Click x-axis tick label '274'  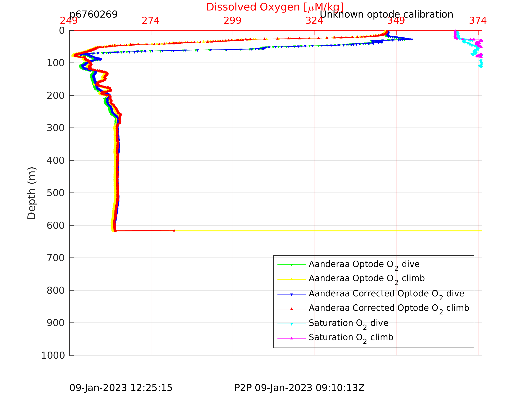[151, 21]
